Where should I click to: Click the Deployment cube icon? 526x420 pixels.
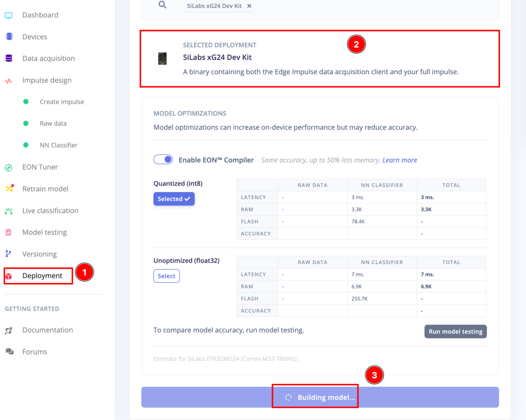click(8, 276)
